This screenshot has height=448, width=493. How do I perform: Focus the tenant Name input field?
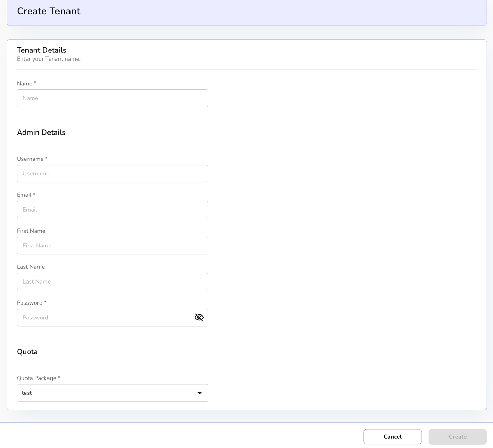click(x=112, y=98)
